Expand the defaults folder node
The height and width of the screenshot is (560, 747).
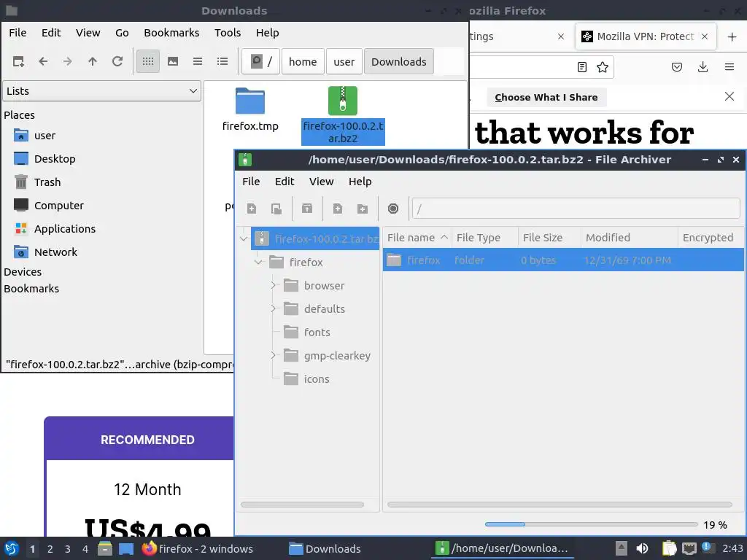[x=274, y=309]
